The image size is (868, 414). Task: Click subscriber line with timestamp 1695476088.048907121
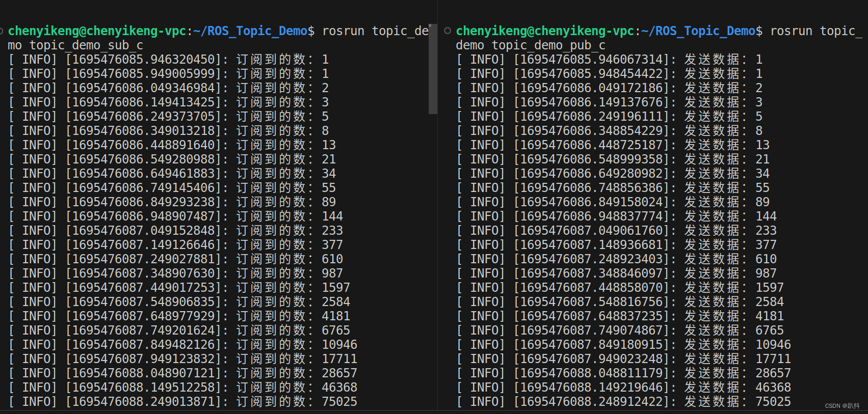(183, 373)
